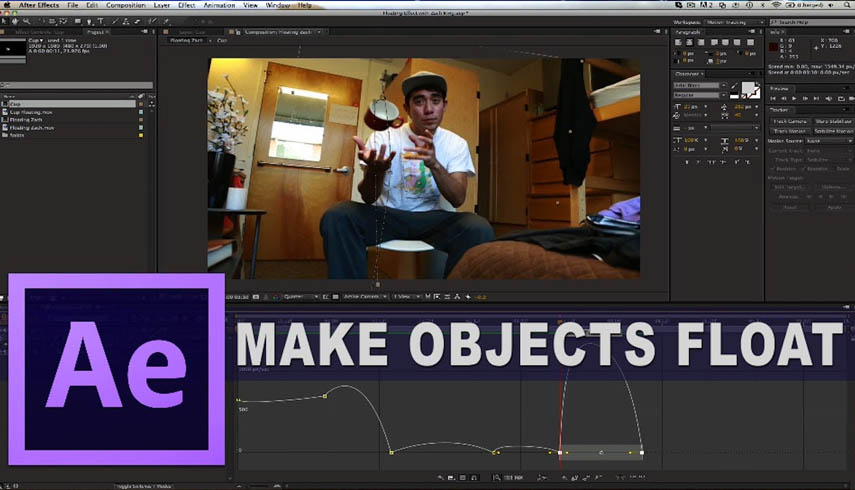Open the Animation menu
The width and height of the screenshot is (855, 490).
pyautogui.click(x=219, y=6)
